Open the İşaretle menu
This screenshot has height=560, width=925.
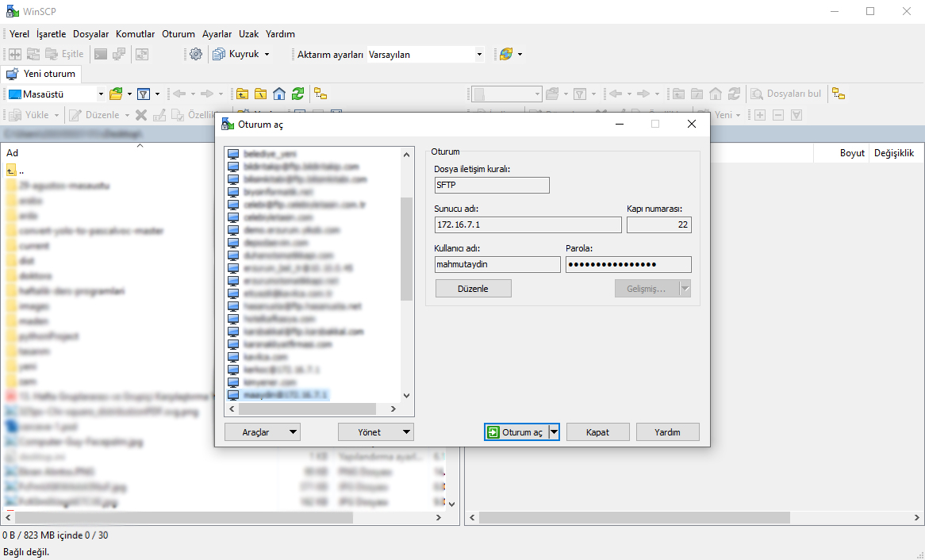pyautogui.click(x=52, y=34)
